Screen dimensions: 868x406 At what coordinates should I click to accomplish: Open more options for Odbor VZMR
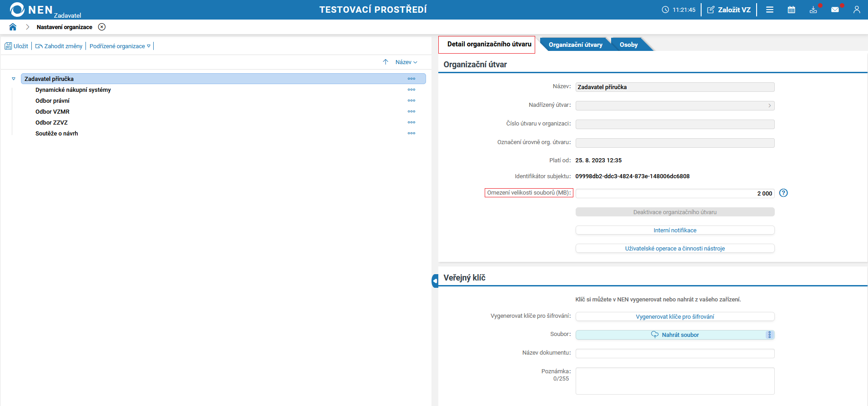[x=411, y=111]
